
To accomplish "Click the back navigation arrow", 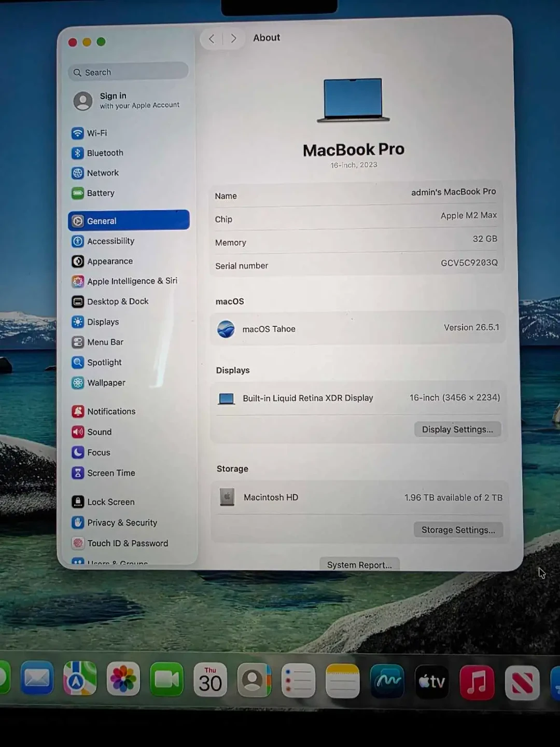I will pyautogui.click(x=212, y=38).
